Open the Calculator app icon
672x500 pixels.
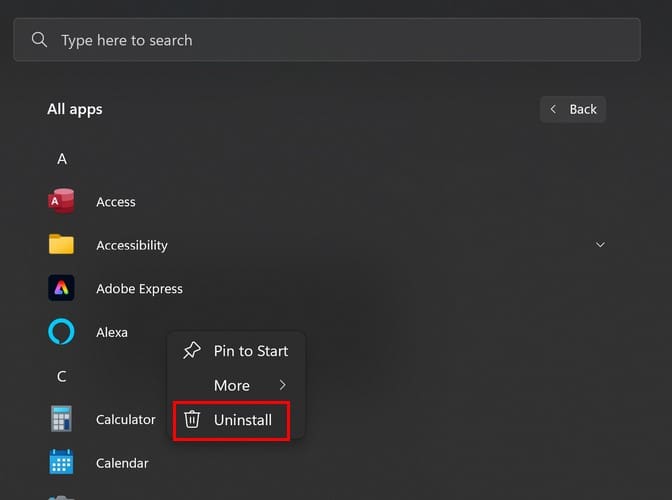pyautogui.click(x=61, y=419)
